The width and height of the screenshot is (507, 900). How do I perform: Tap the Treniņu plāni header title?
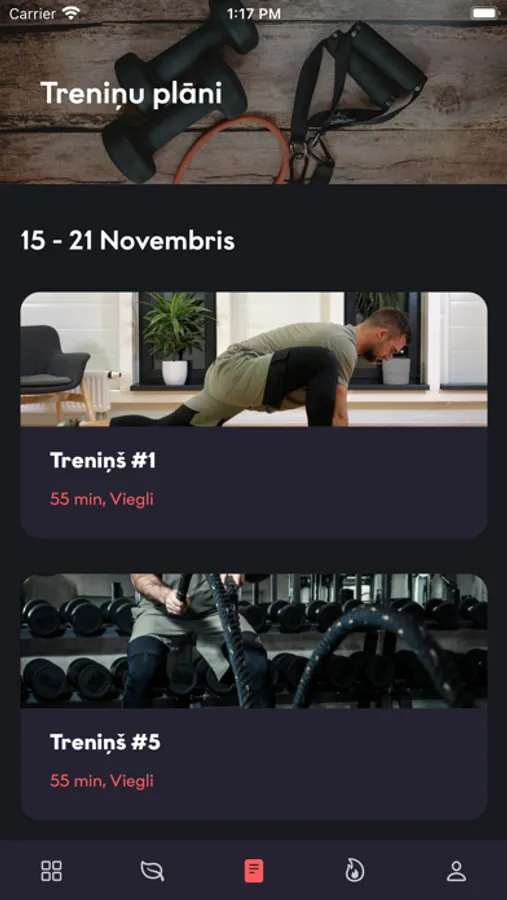tap(131, 94)
